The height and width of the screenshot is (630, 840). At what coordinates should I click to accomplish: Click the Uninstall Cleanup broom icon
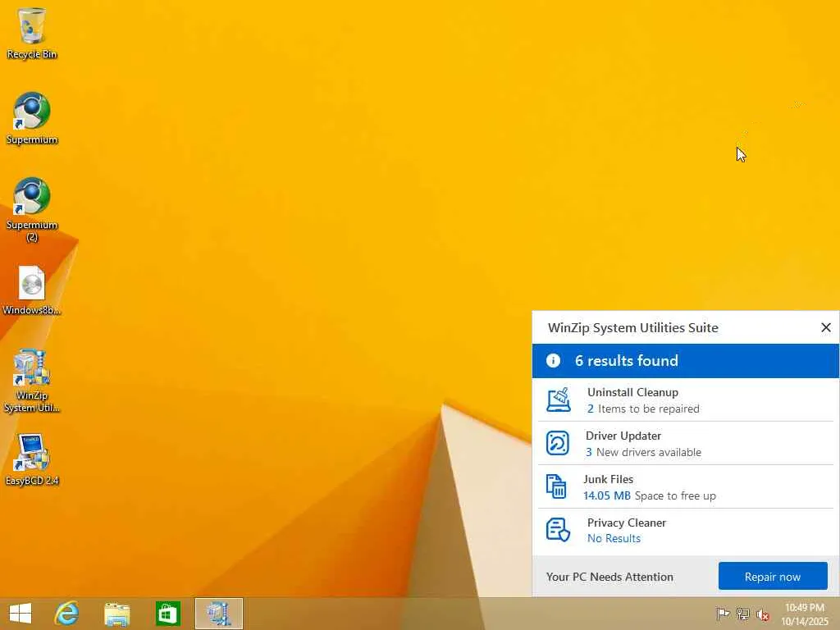(x=558, y=400)
